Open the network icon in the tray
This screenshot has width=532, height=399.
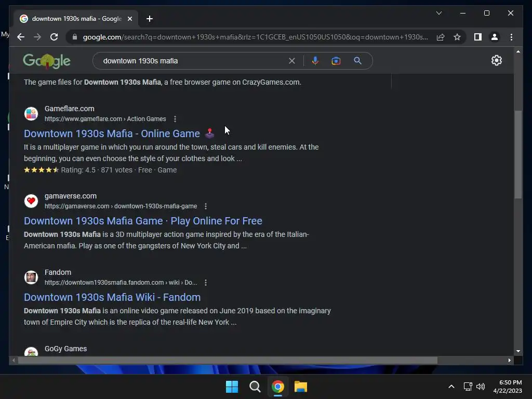pos(468,387)
